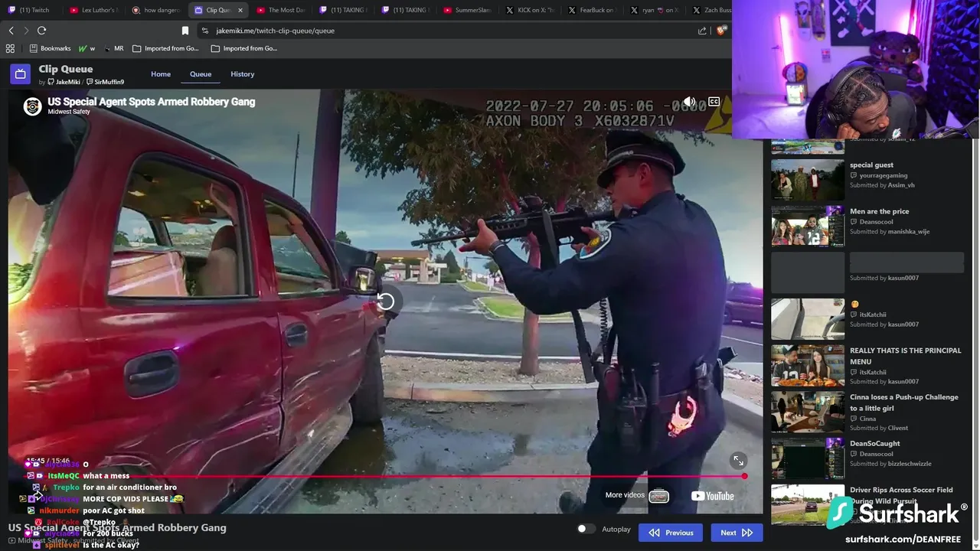Select the 'REALLY THATS THE PRINCIPAL MENU' clip title

point(905,356)
